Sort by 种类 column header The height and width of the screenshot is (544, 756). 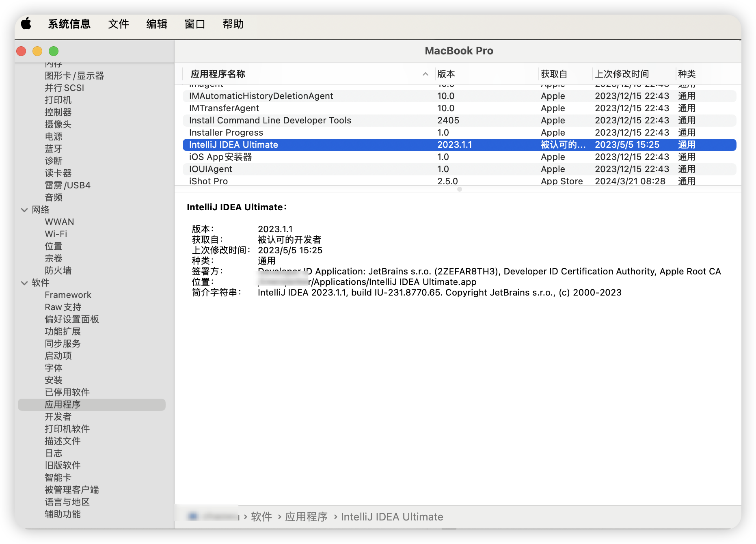click(x=687, y=74)
